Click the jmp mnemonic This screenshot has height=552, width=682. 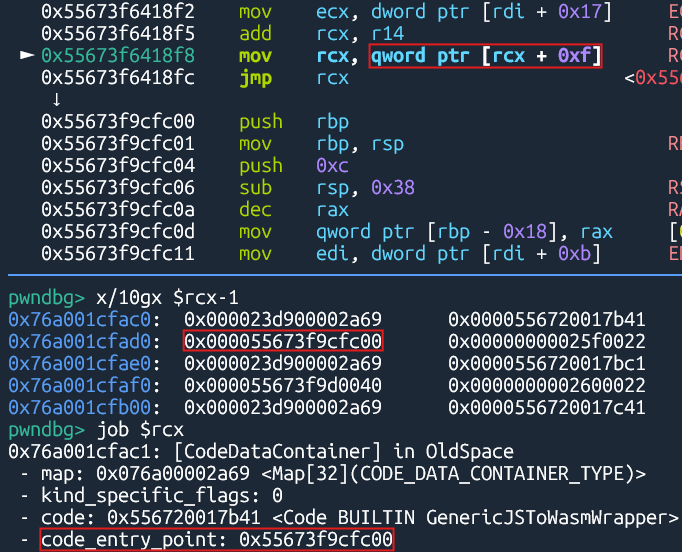pos(255,77)
